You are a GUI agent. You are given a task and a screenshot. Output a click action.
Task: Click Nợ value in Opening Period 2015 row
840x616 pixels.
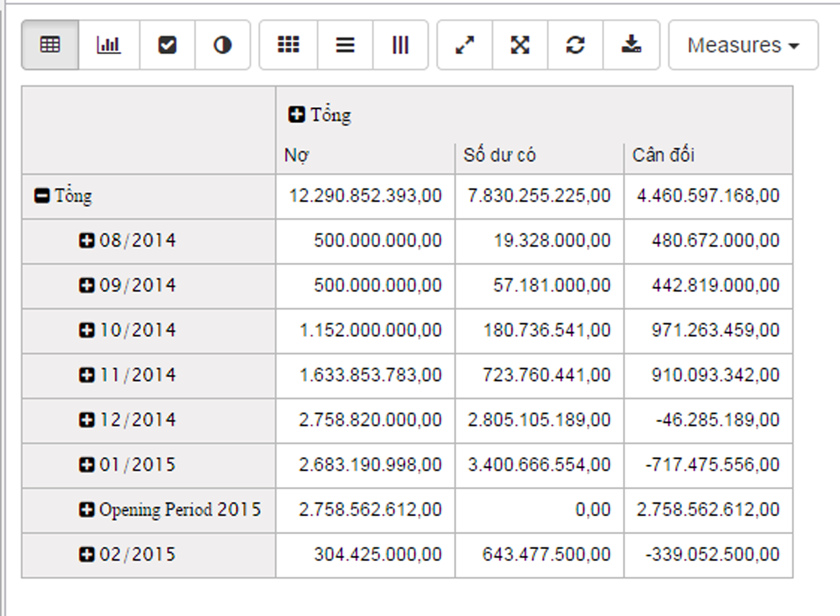pyautogui.click(x=370, y=509)
